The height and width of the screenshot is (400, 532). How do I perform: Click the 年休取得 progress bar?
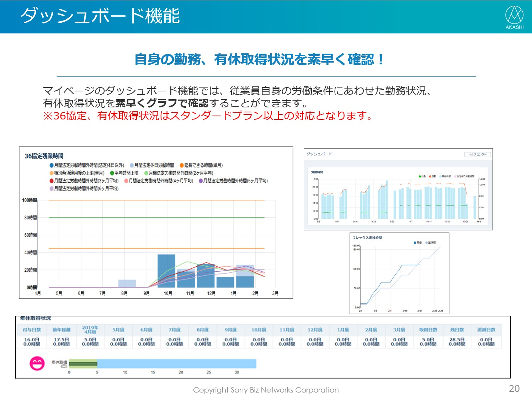[163, 364]
